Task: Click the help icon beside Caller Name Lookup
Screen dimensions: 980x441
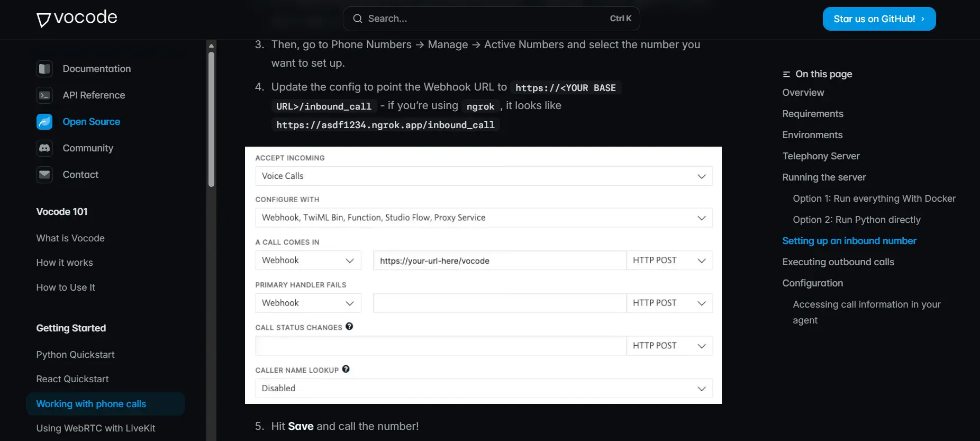Action: point(346,370)
